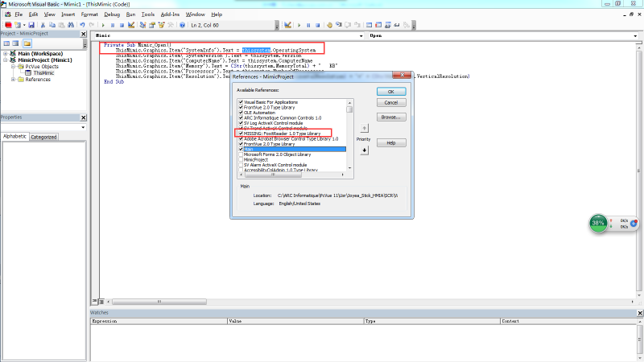The width and height of the screenshot is (644, 362).
Task: Move reference up with Priority up arrow
Action: 365,129
